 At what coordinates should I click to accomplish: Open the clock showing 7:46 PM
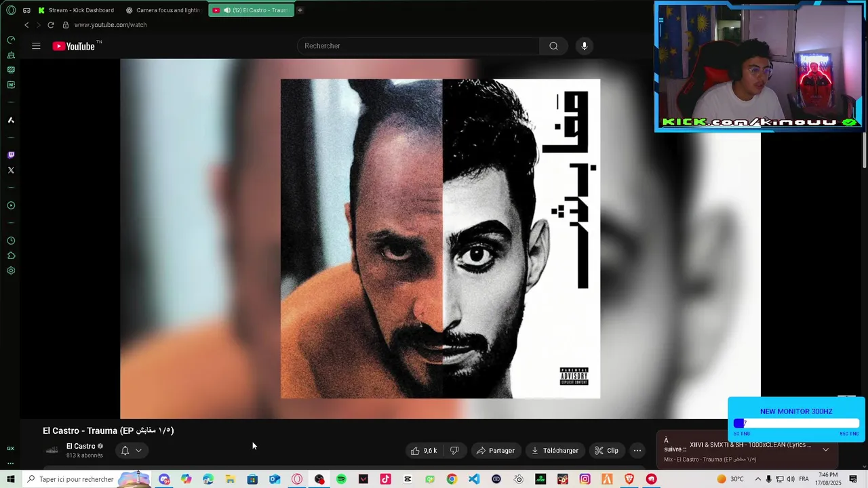pos(829,479)
